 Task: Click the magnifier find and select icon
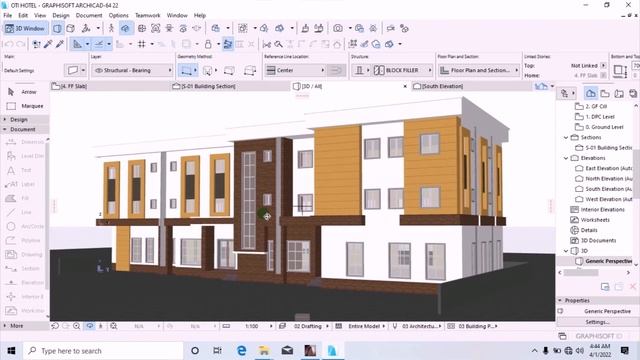point(278,44)
